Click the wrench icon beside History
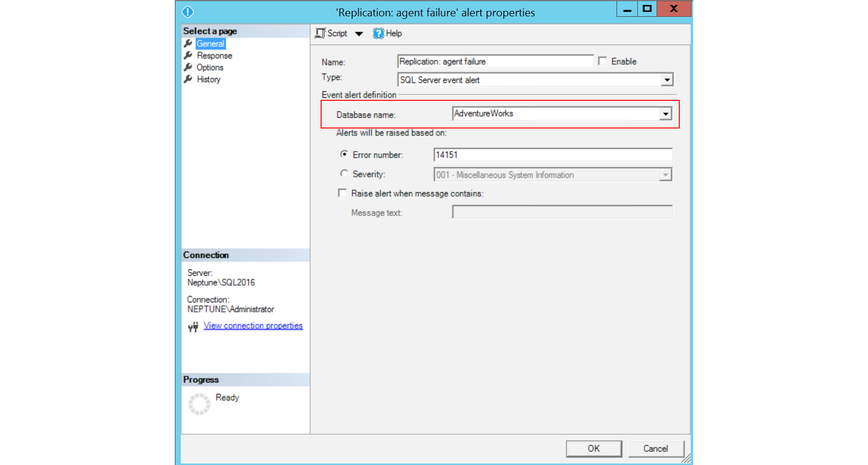Viewport: 868px width, 465px height. (x=188, y=79)
